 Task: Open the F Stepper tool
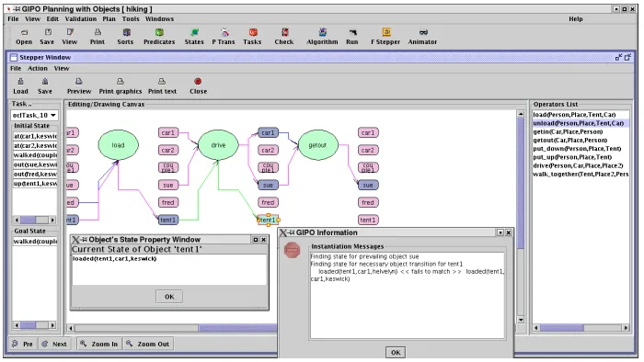pos(385,37)
